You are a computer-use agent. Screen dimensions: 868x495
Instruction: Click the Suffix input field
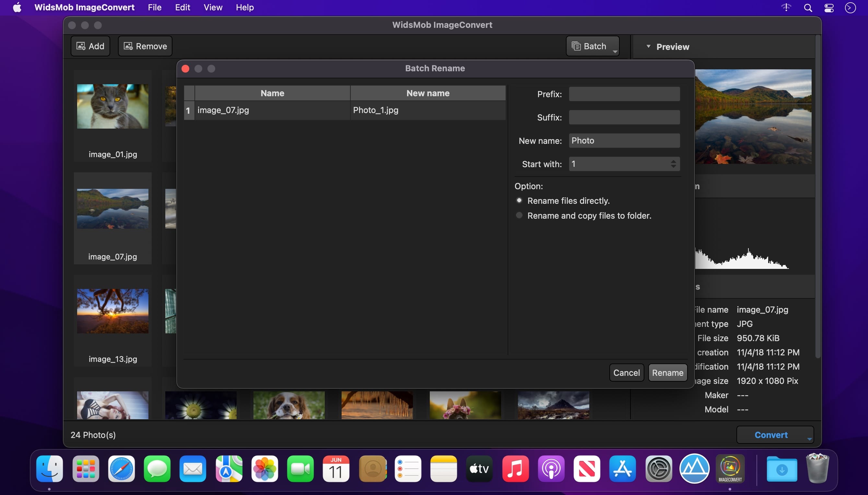624,117
